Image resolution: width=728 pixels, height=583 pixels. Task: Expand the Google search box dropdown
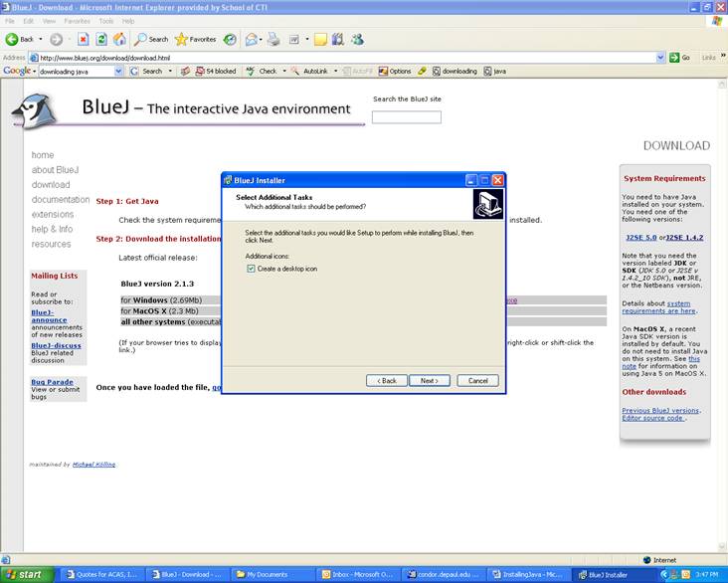118,71
